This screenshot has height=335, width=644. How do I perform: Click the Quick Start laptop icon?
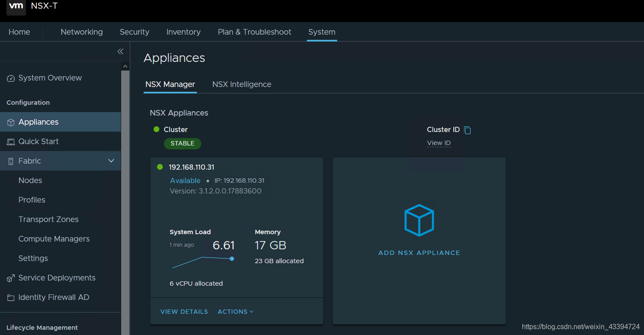click(x=11, y=142)
